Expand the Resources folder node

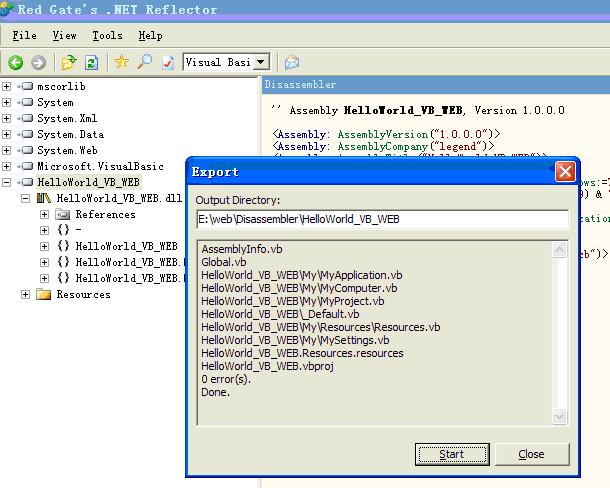point(25,295)
